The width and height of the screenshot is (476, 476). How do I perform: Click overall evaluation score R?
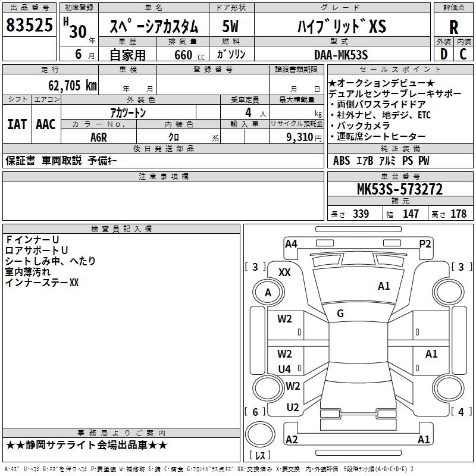point(453,27)
